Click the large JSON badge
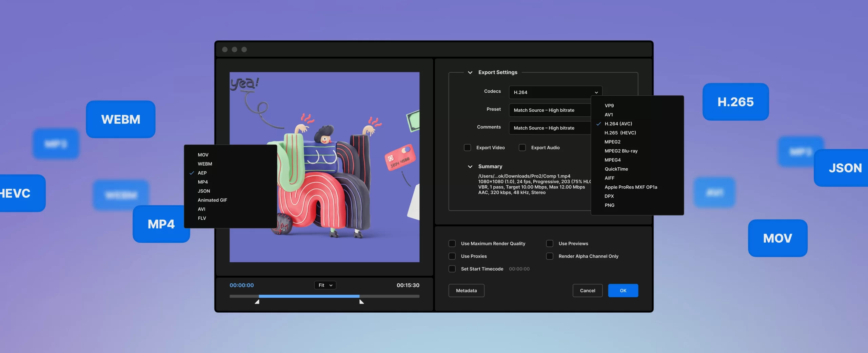Screen dimensions: 868x353 [x=841, y=168]
